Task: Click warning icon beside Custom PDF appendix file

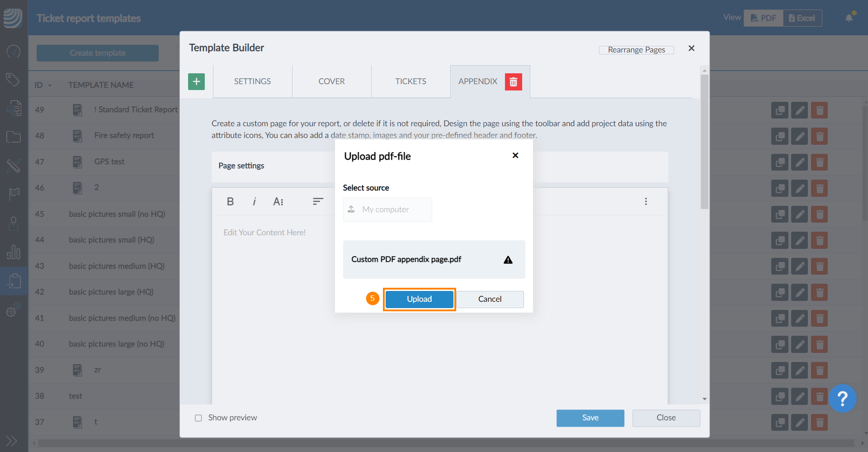Action: click(508, 260)
